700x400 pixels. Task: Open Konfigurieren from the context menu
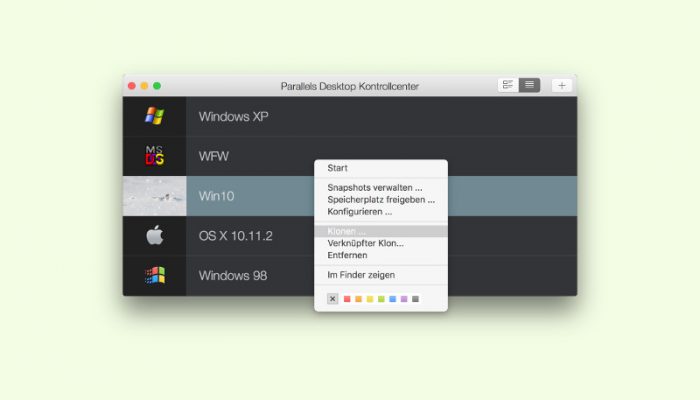click(381, 212)
